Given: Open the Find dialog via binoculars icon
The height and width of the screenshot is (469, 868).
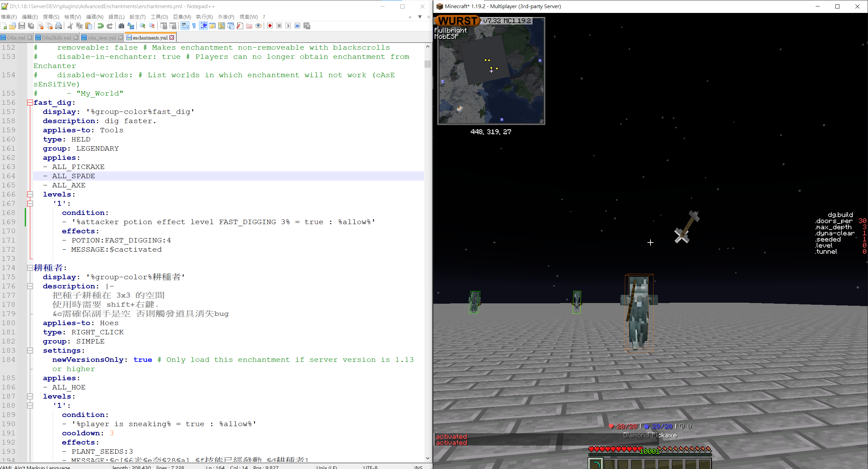Looking at the screenshot, I should (121, 26).
